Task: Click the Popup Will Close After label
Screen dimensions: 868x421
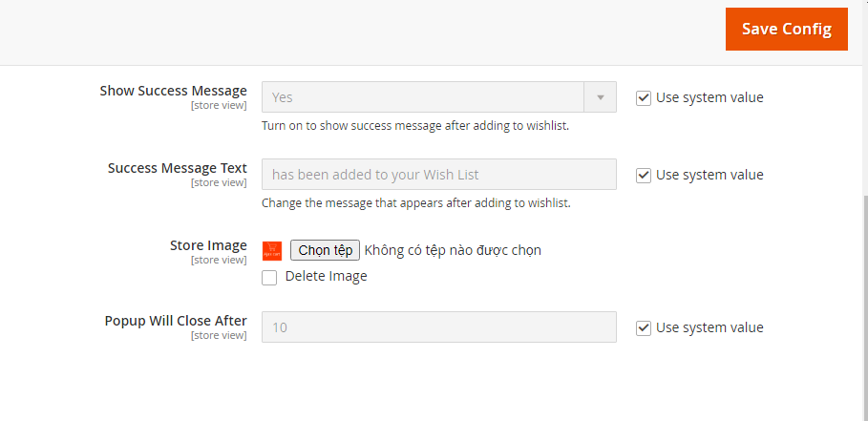Action: point(176,321)
